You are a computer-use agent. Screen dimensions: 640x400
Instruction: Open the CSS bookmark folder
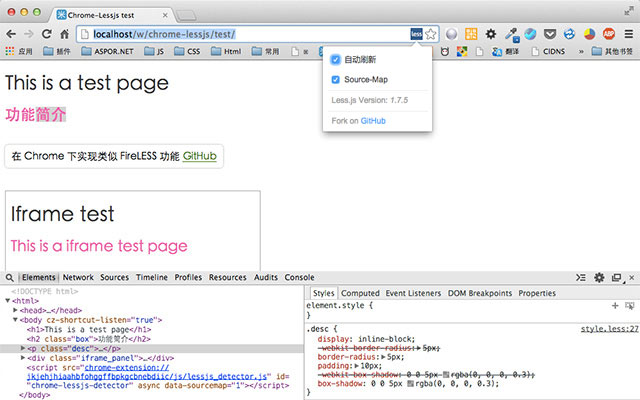pos(187,51)
